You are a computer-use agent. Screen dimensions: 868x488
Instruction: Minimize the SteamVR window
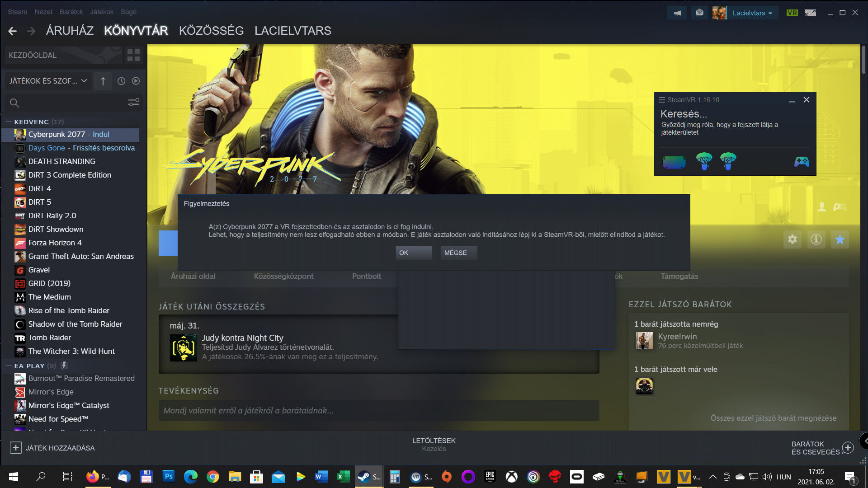[x=792, y=100]
